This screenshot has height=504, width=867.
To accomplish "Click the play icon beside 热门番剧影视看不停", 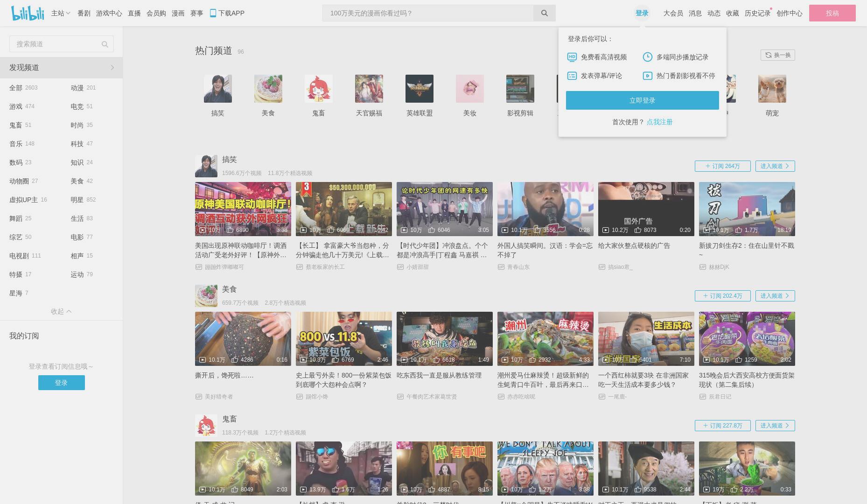I will point(648,76).
